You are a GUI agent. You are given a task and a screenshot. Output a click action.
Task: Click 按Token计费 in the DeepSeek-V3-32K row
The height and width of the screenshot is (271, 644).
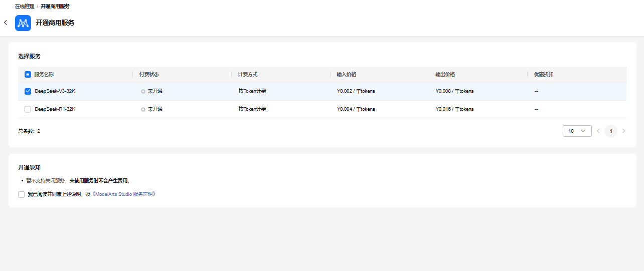[252, 91]
